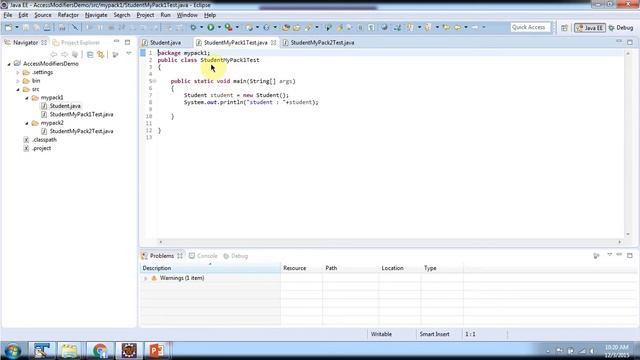
Task: Close the StudentMyPack1Test.java editor tab
Action: tap(273, 42)
